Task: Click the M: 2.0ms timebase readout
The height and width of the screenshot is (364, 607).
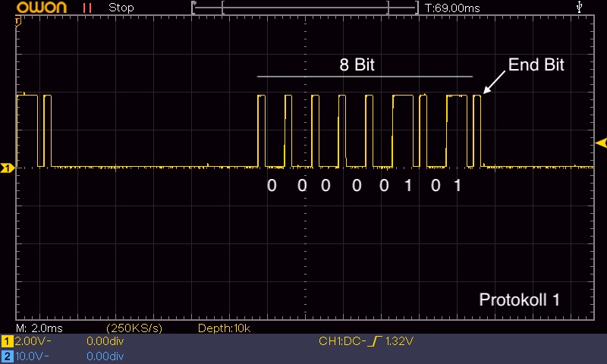Action: 39,328
